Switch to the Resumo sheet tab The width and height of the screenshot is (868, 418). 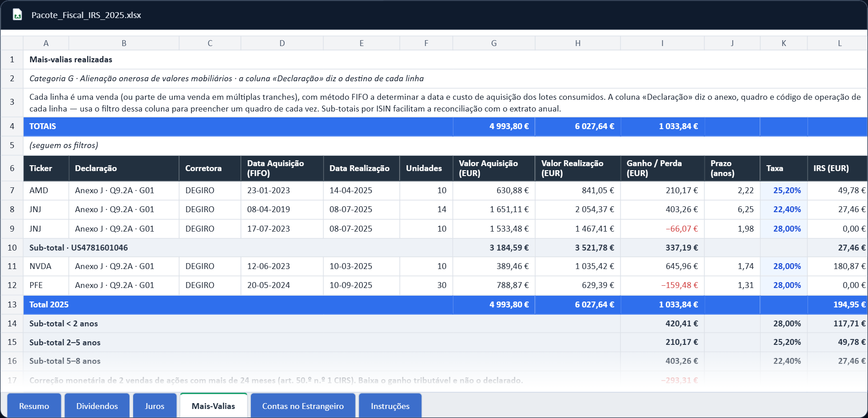click(x=34, y=406)
